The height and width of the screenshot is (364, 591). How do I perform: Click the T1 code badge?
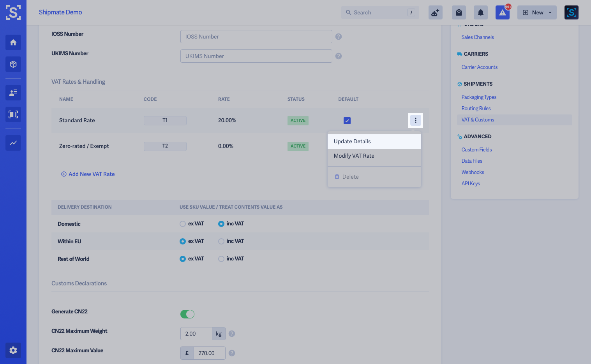tap(165, 121)
